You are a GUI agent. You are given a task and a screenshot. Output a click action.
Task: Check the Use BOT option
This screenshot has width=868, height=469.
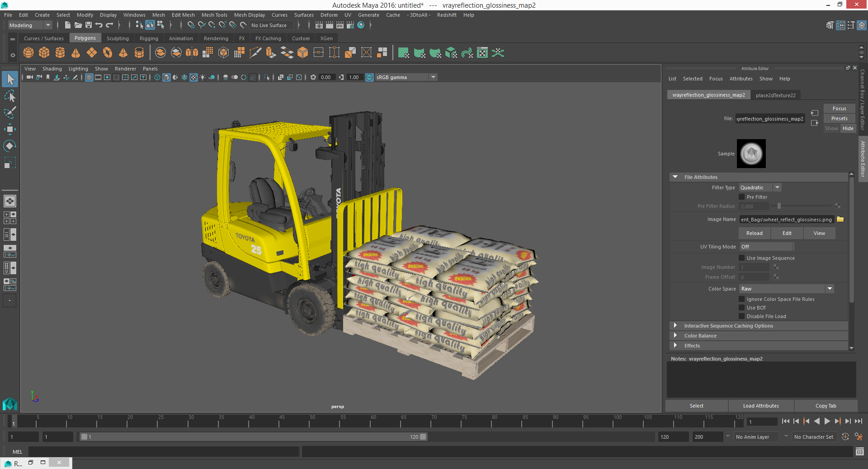point(741,308)
